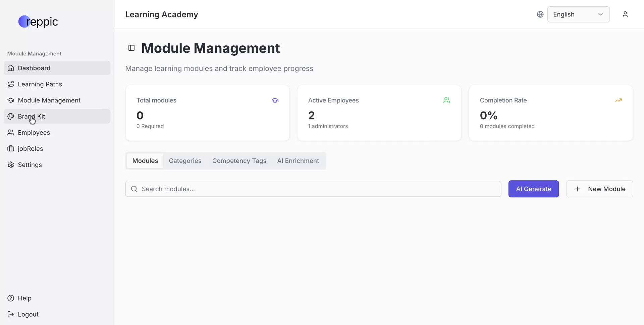Screen dimensions: 644x325
Task: Click the reppic logo
Action: 38,22
